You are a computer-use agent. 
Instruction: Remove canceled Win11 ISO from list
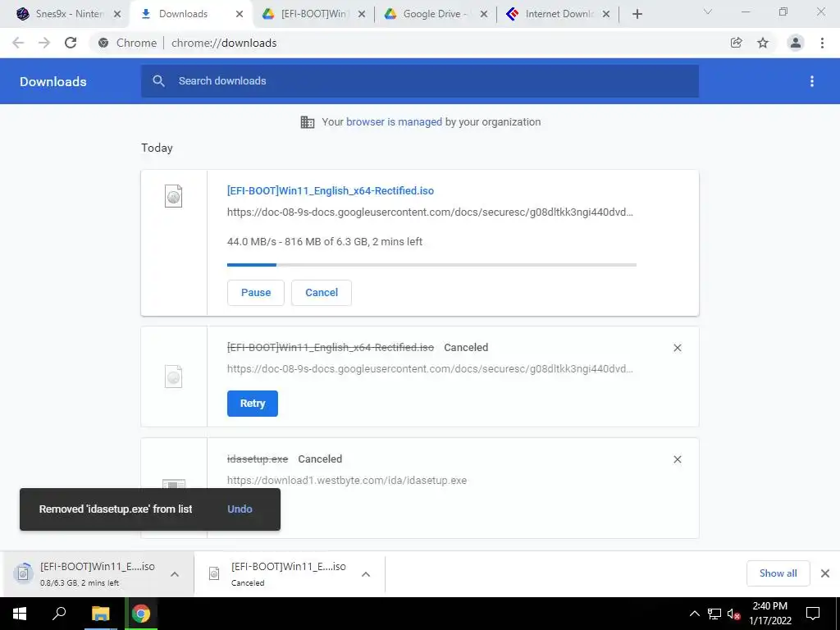[x=677, y=348]
